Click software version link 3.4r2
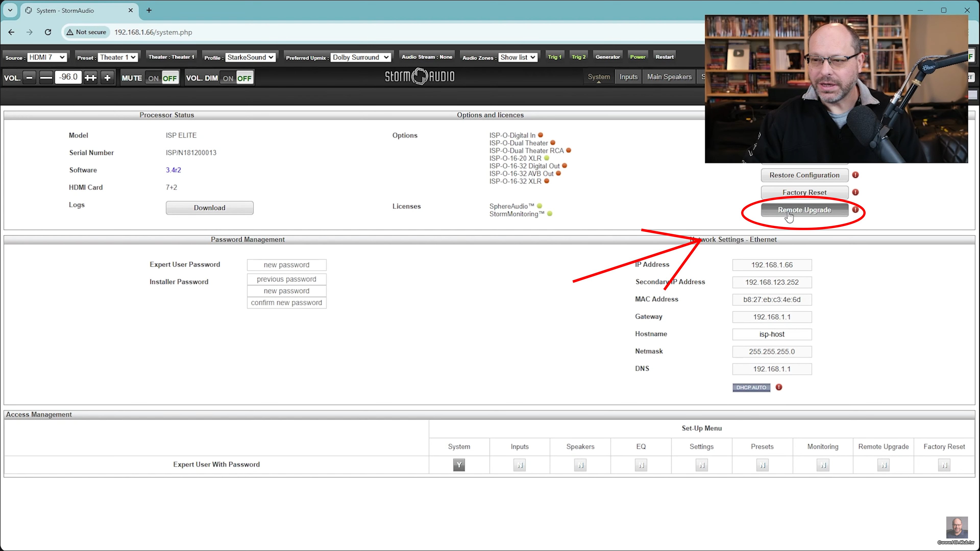 click(x=173, y=170)
